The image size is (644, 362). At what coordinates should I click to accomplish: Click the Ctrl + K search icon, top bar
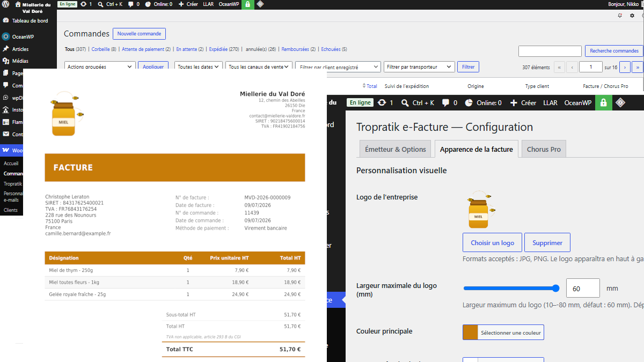pos(100,4)
